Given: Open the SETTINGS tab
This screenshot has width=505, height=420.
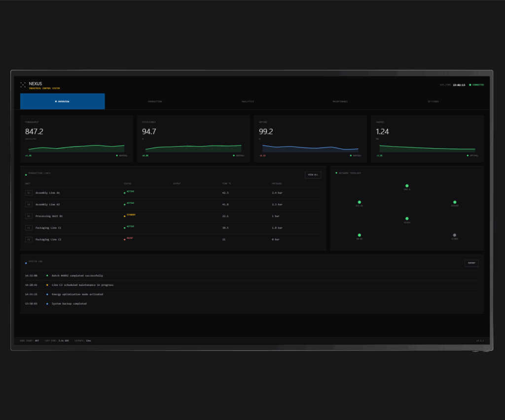Looking at the screenshot, I should 433,101.
